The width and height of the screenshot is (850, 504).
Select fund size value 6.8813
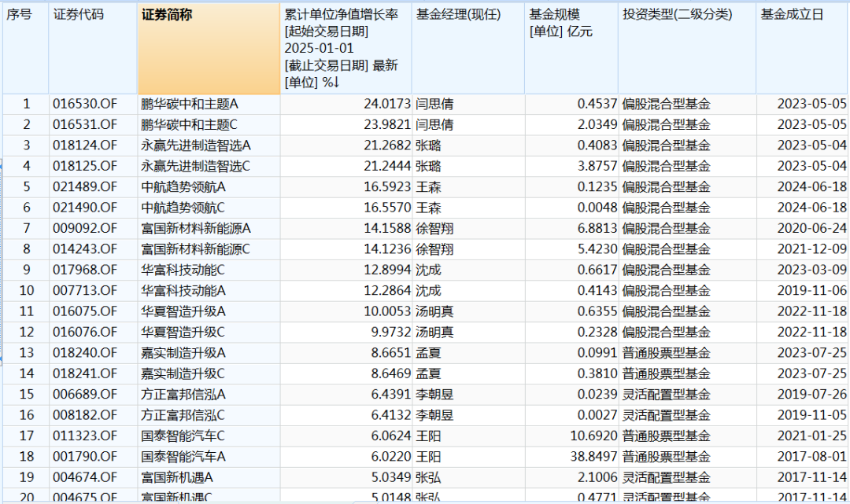click(x=597, y=229)
